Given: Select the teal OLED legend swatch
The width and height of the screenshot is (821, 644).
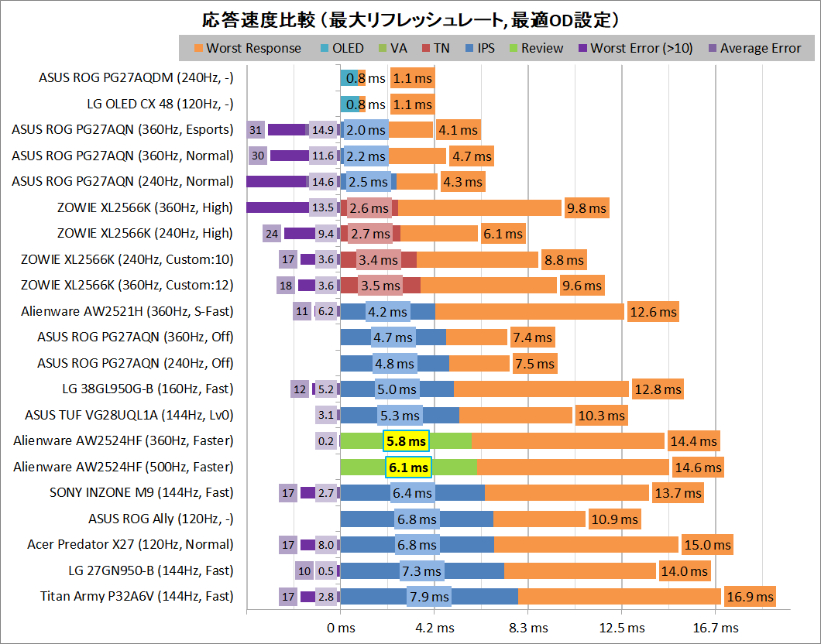Looking at the screenshot, I should (324, 49).
